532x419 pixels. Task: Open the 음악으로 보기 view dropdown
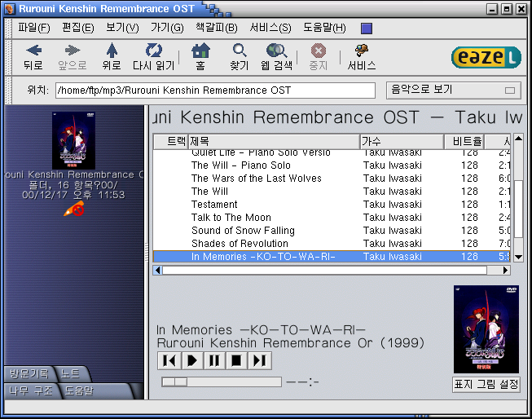(x=453, y=90)
